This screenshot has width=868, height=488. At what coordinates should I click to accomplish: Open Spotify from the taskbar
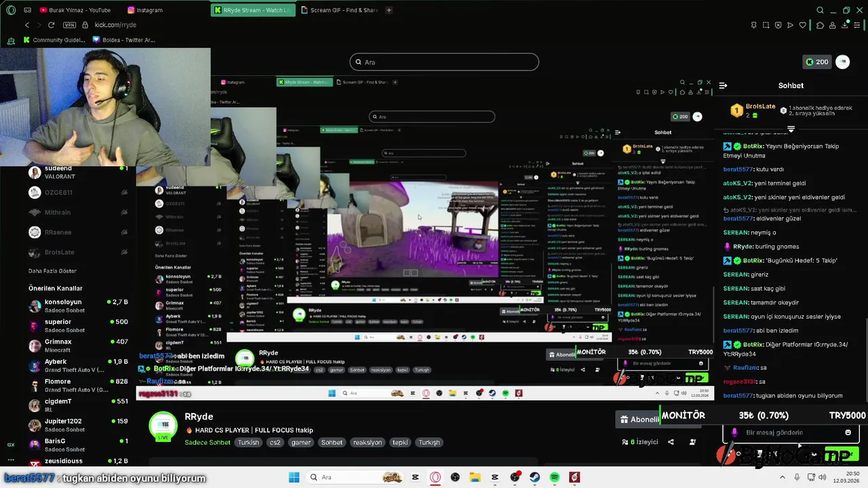555,477
